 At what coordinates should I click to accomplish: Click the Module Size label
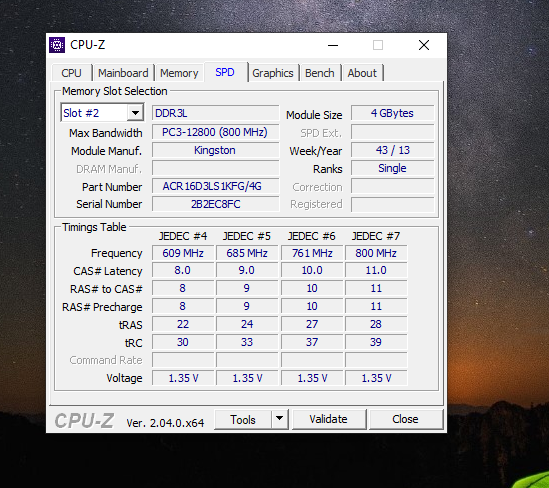(x=314, y=115)
